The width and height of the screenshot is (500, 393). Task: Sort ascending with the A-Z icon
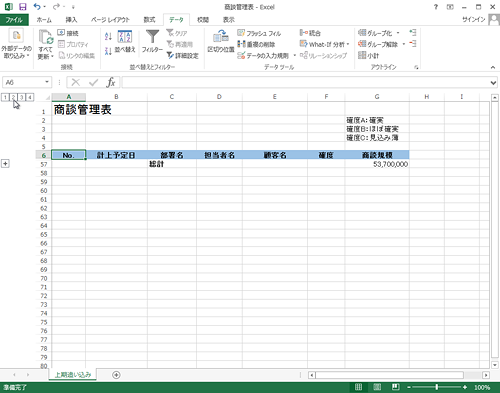[x=108, y=36]
